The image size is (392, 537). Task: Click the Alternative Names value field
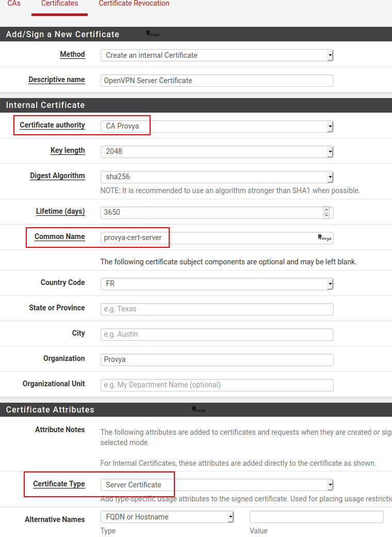[x=316, y=517]
